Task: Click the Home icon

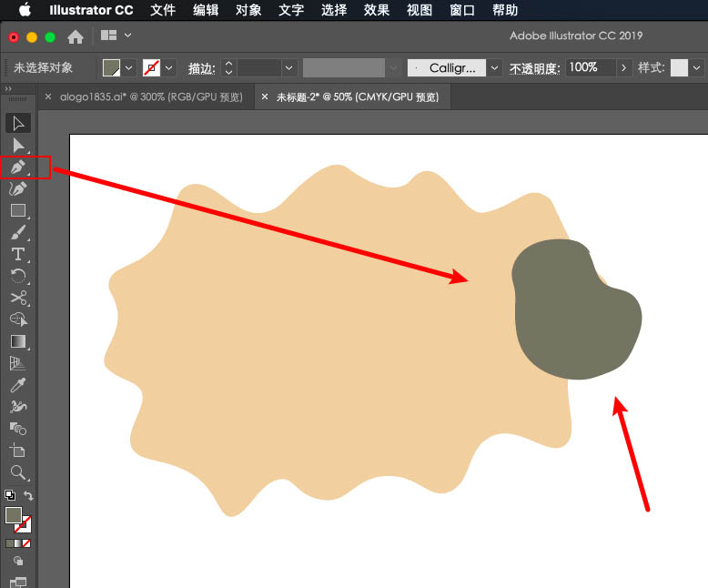Action: click(x=76, y=36)
